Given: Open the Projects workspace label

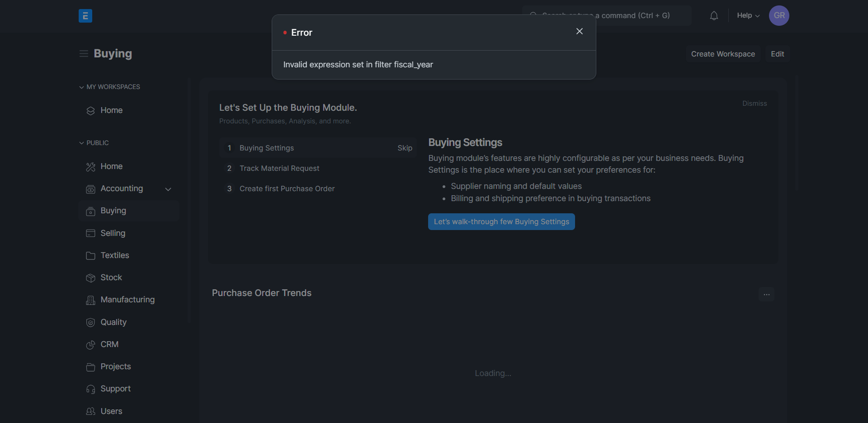Looking at the screenshot, I should (x=116, y=367).
